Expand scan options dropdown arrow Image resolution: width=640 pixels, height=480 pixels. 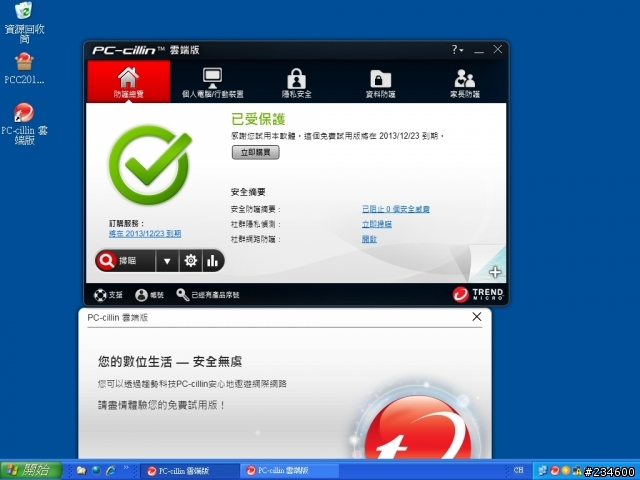point(167,261)
